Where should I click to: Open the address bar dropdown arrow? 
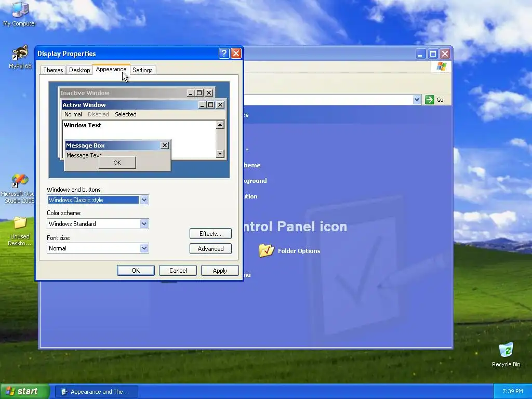pos(417,100)
